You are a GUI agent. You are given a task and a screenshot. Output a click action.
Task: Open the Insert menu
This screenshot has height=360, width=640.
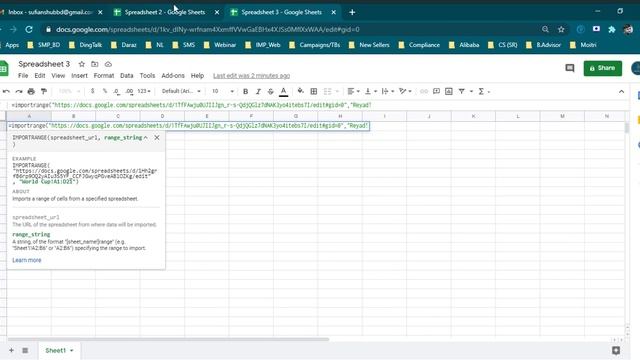coord(79,76)
